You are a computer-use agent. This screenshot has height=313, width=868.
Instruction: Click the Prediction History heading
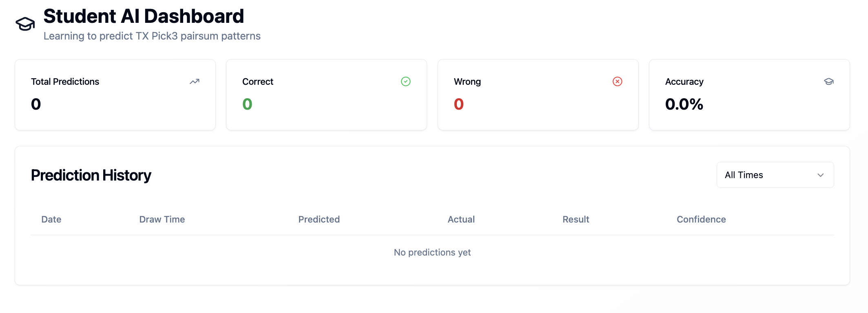[91, 175]
